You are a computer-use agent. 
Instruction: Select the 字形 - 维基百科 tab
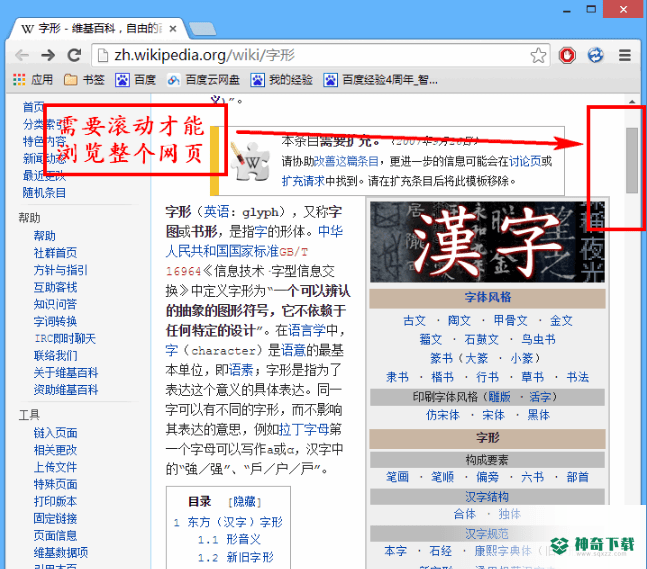tap(98, 28)
